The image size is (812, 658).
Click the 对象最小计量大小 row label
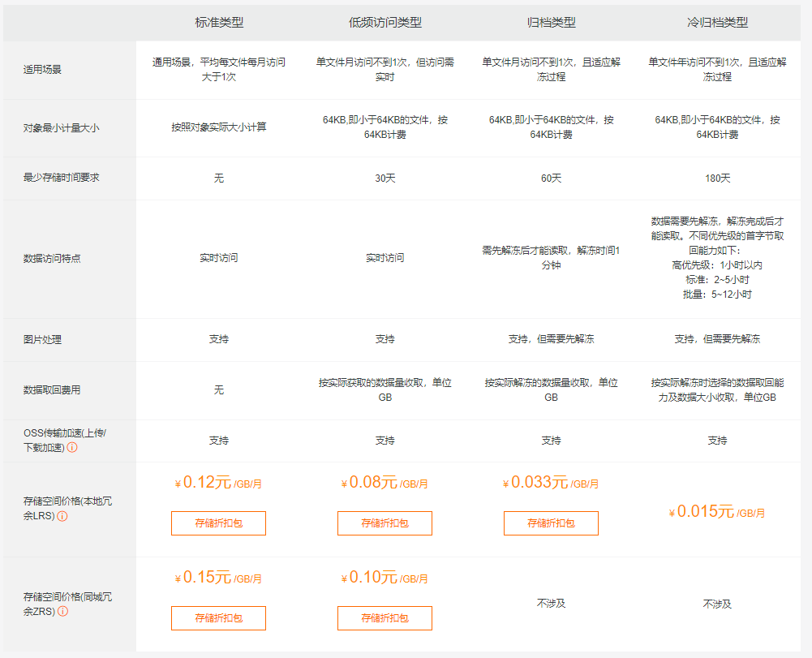pyautogui.click(x=61, y=128)
